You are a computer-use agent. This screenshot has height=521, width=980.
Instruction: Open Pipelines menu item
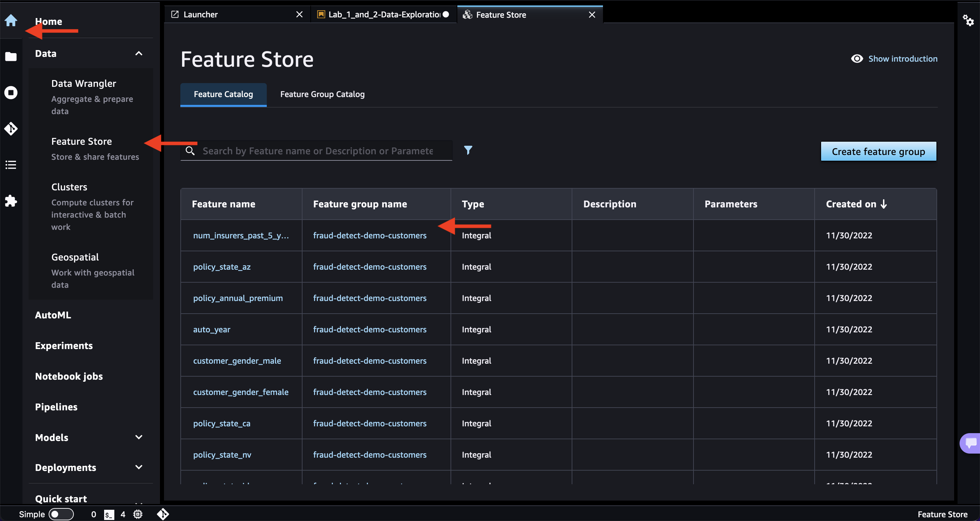tap(56, 407)
